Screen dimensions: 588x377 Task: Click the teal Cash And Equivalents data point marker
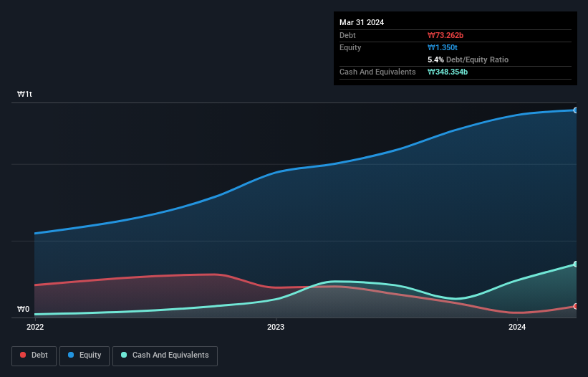pos(576,264)
